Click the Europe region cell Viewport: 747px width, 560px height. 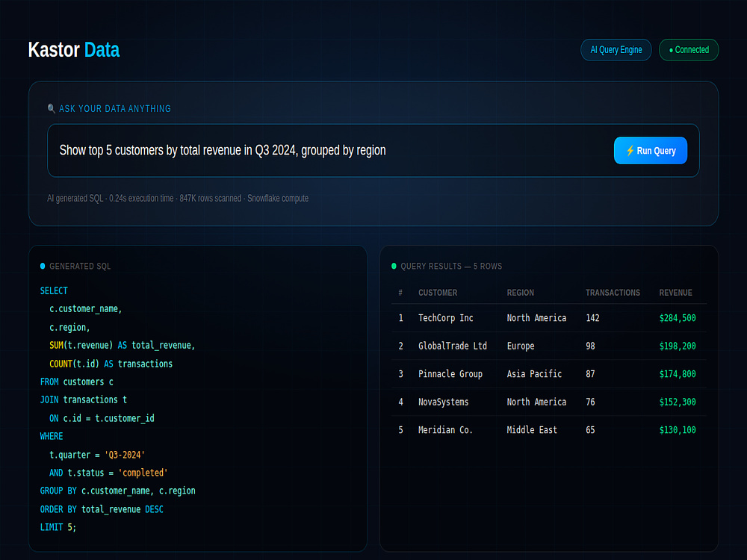(520, 346)
